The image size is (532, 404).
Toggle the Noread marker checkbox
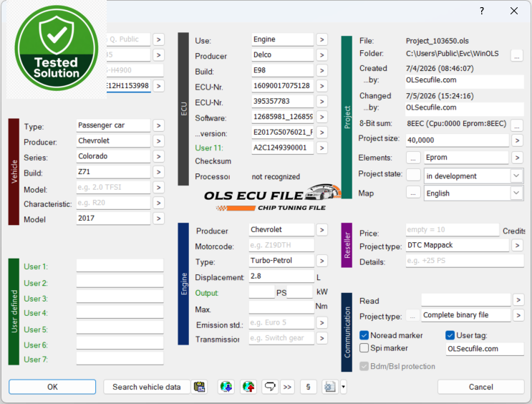364,335
